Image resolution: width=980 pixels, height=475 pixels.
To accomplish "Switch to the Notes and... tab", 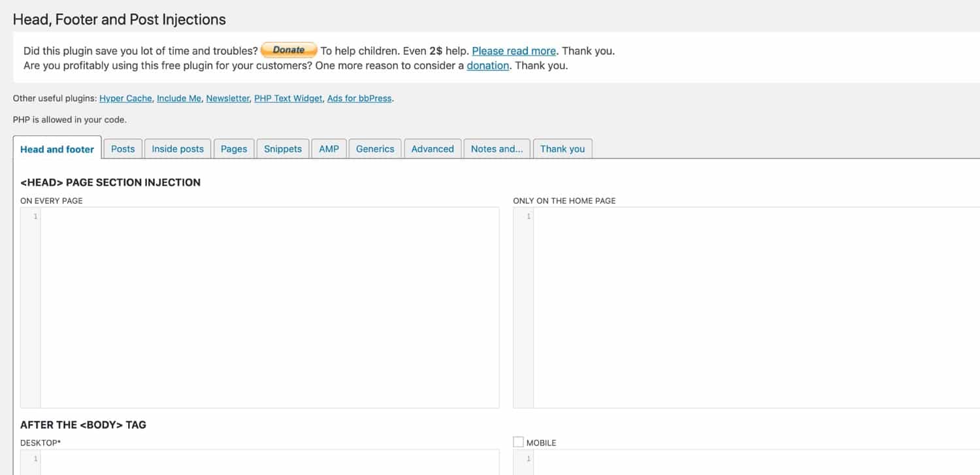I will [497, 149].
